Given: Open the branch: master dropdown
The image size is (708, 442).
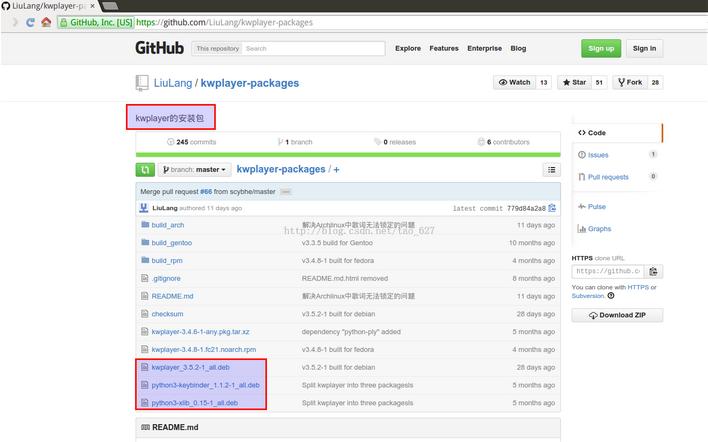Looking at the screenshot, I should click(x=195, y=170).
